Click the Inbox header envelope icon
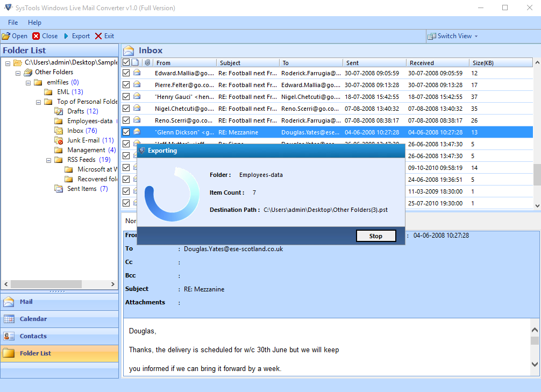Viewport: 541px width, 392px height. pyautogui.click(x=129, y=51)
